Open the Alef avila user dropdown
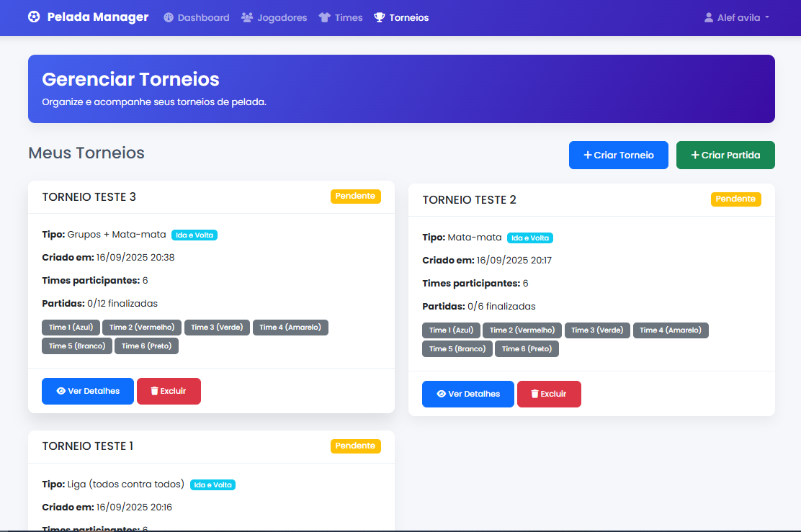The width and height of the screenshot is (801, 532). (x=738, y=18)
